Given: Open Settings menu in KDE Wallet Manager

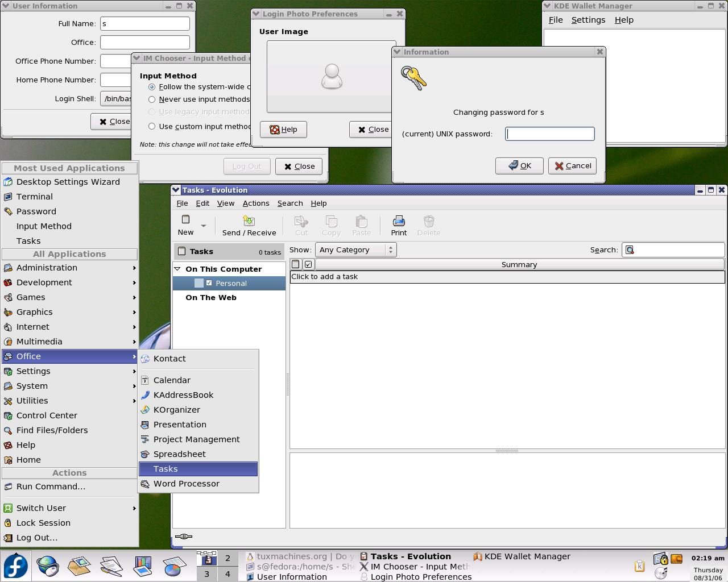Looking at the screenshot, I should point(588,20).
